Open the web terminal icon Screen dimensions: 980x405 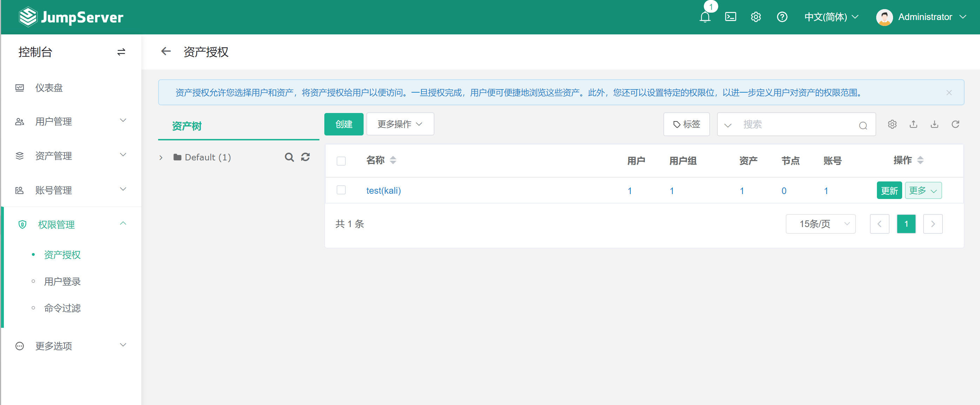pyautogui.click(x=730, y=17)
